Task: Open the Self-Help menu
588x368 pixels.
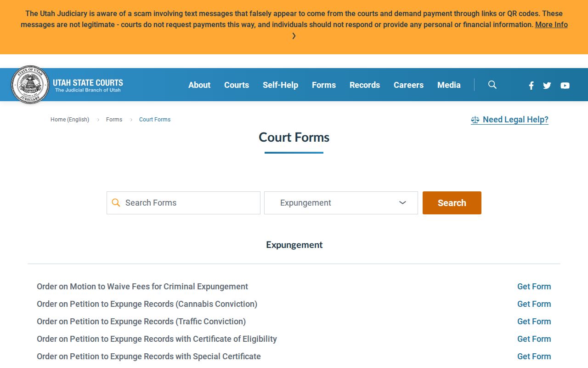Action: tap(280, 85)
